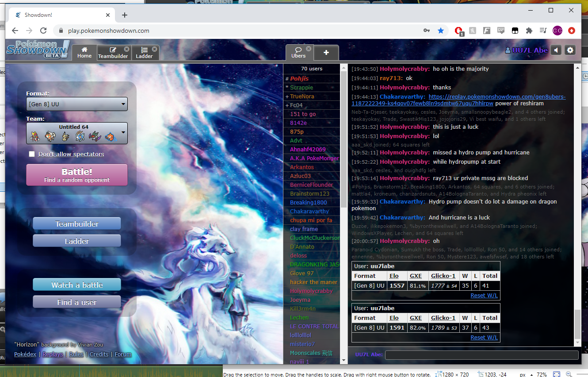Tick the Don't allow spectators checkbox
The height and width of the screenshot is (377, 588).
click(31, 154)
